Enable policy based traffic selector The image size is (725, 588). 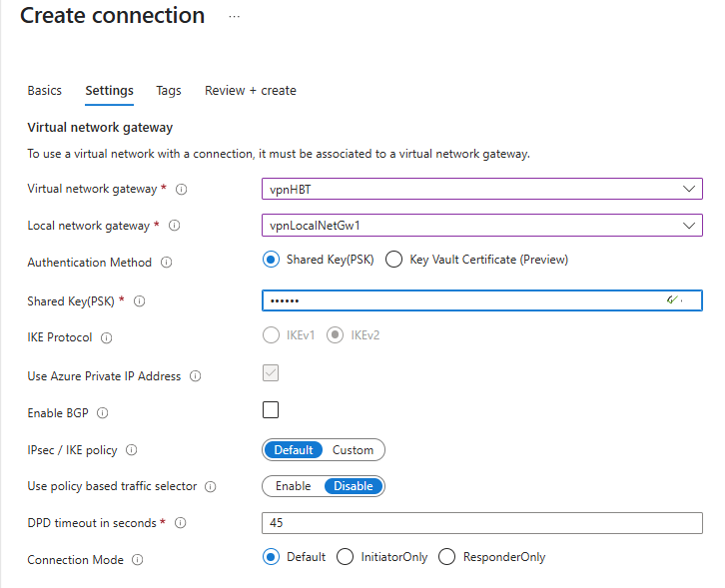point(293,486)
